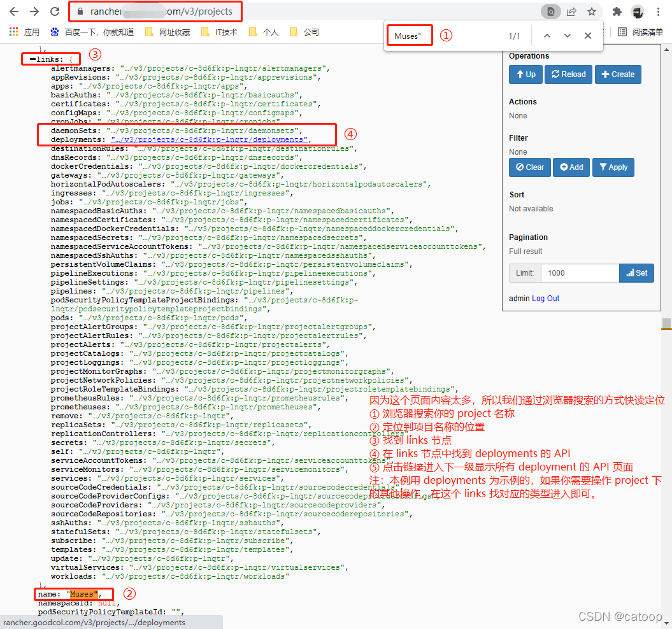Image resolution: width=672 pixels, height=629 pixels.
Task: Click the Create operation button
Action: click(618, 74)
